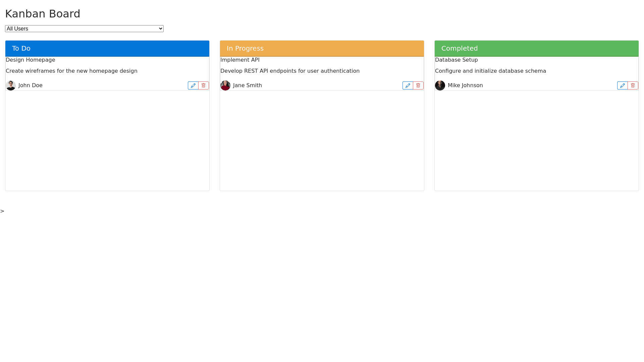644x362 pixels.
Task: Click Mike Johnson's avatar picture
Action: [440, 85]
